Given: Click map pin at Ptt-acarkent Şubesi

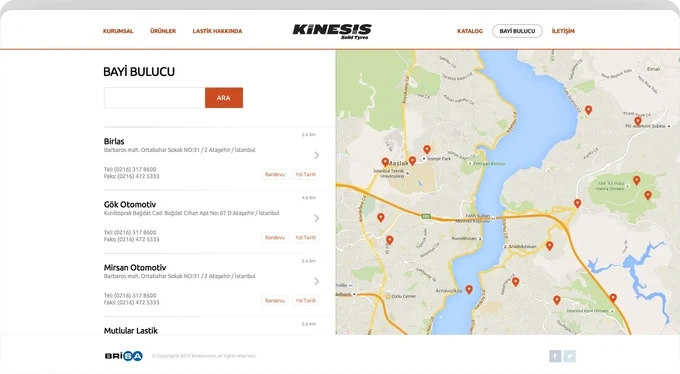Looking at the screenshot, I should [x=638, y=121].
